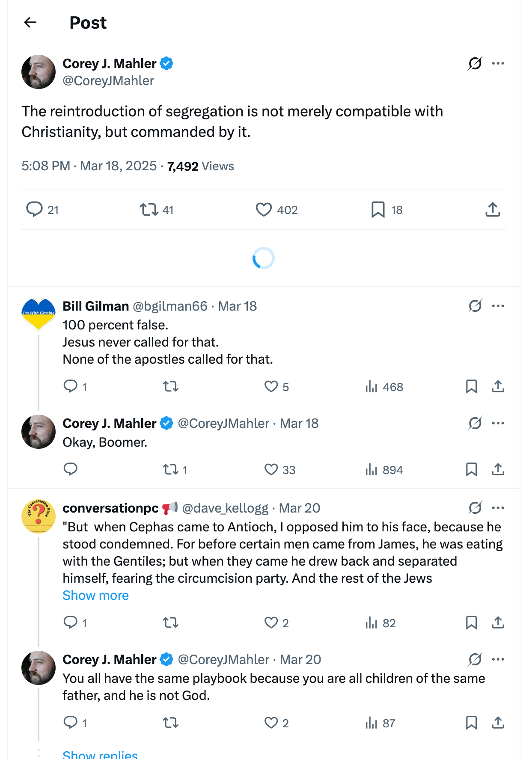Screen dimensions: 532x759
Task: Repost the main post with 41 reposts
Action: point(149,210)
